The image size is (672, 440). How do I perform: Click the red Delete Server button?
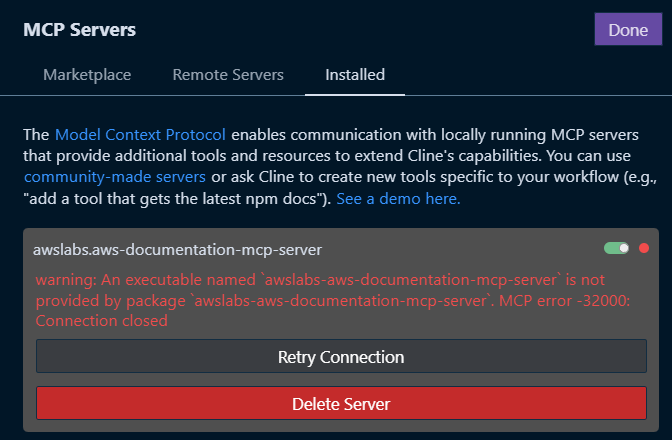click(341, 404)
